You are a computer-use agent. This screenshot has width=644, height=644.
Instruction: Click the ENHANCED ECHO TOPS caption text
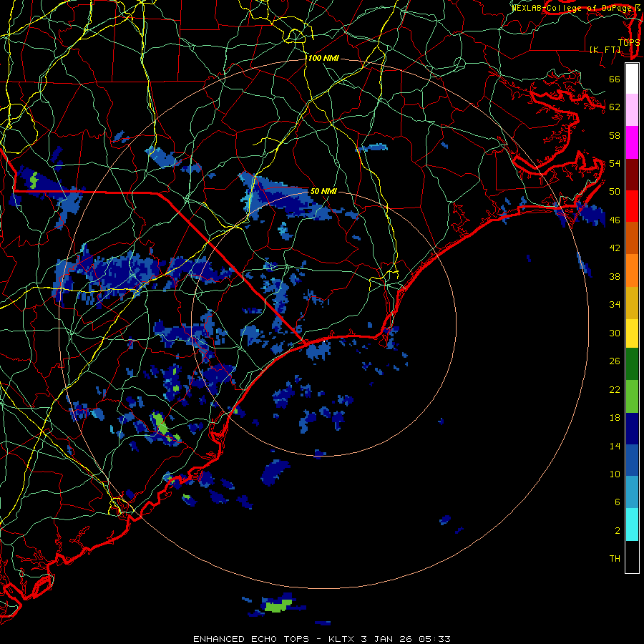251,639
